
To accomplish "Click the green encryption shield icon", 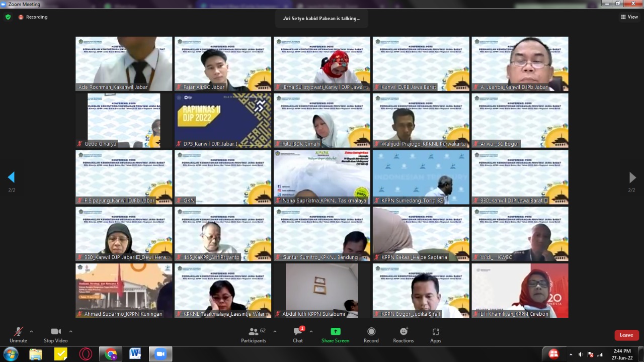I will 8,17.
